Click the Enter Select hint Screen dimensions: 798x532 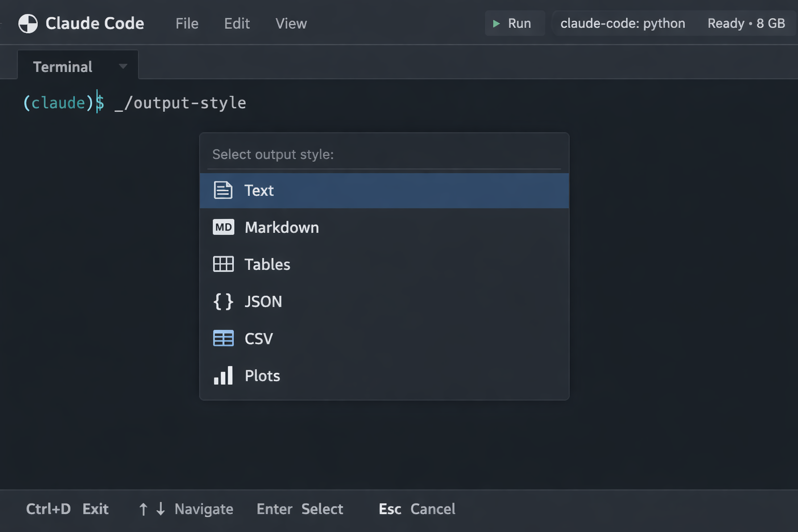(x=300, y=509)
